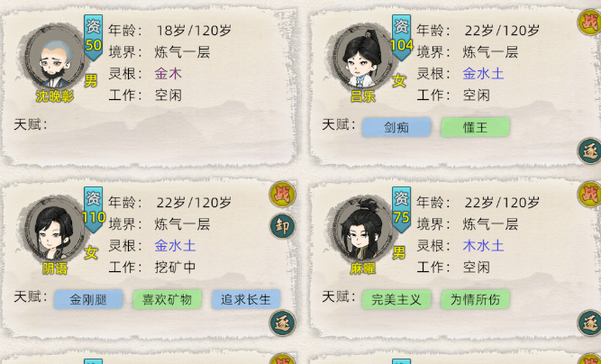Viewport: 601px width, 364px height.
Task: Click the 战 battle icon on 麻曜's card
Action: click(x=589, y=195)
